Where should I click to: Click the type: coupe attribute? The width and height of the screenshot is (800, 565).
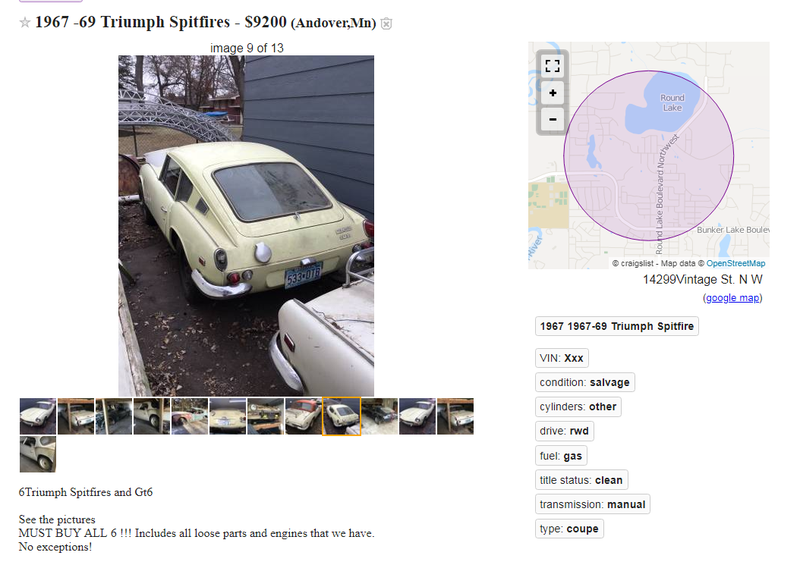point(569,529)
